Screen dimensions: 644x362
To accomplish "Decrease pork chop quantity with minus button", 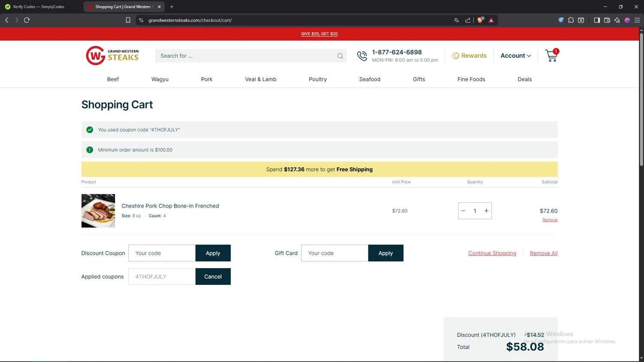I will pyautogui.click(x=463, y=211).
